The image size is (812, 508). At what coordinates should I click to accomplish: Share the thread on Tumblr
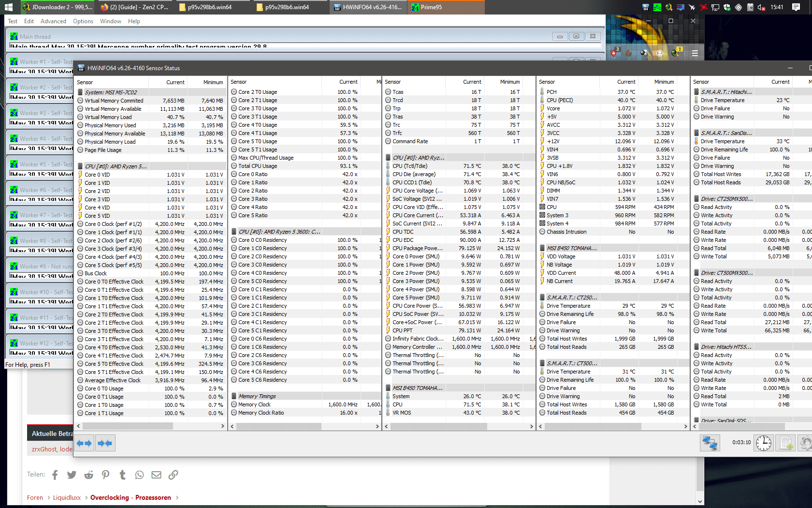(x=123, y=475)
